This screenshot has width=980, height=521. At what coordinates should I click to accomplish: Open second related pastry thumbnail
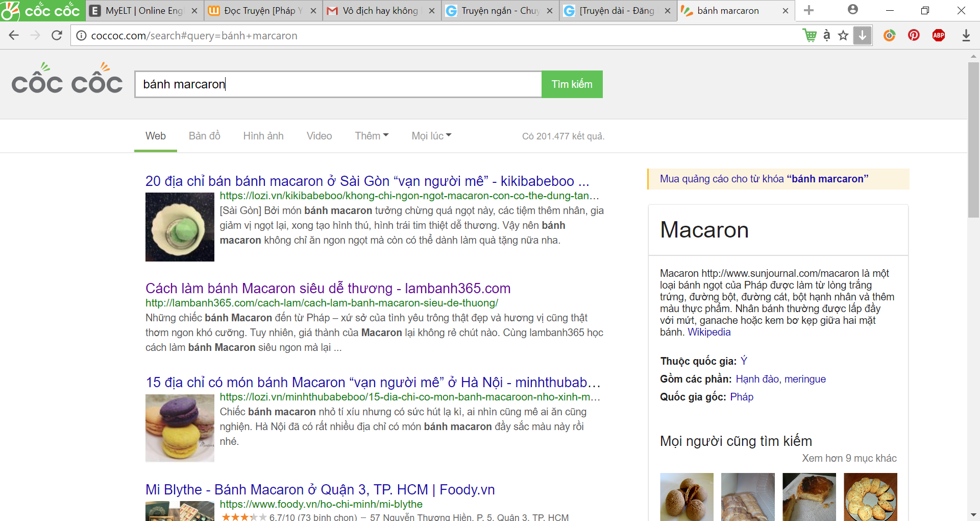pyautogui.click(x=748, y=497)
